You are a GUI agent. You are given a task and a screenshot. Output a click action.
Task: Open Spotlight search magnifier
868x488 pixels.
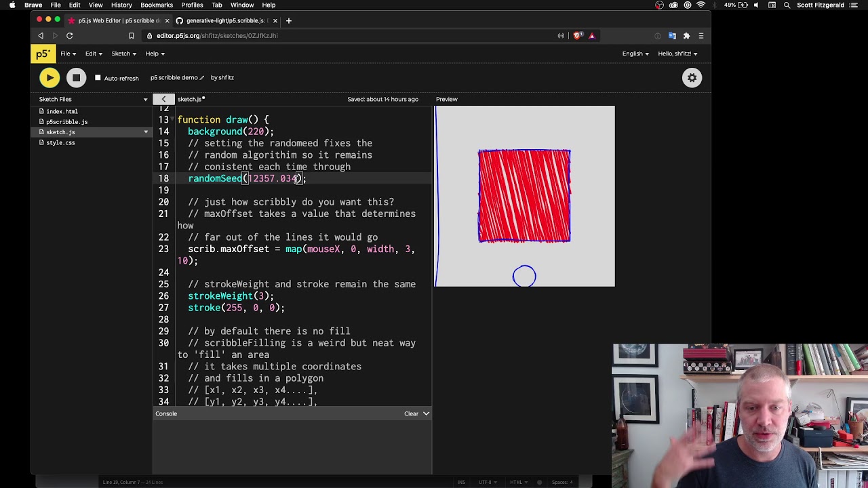coord(787,5)
